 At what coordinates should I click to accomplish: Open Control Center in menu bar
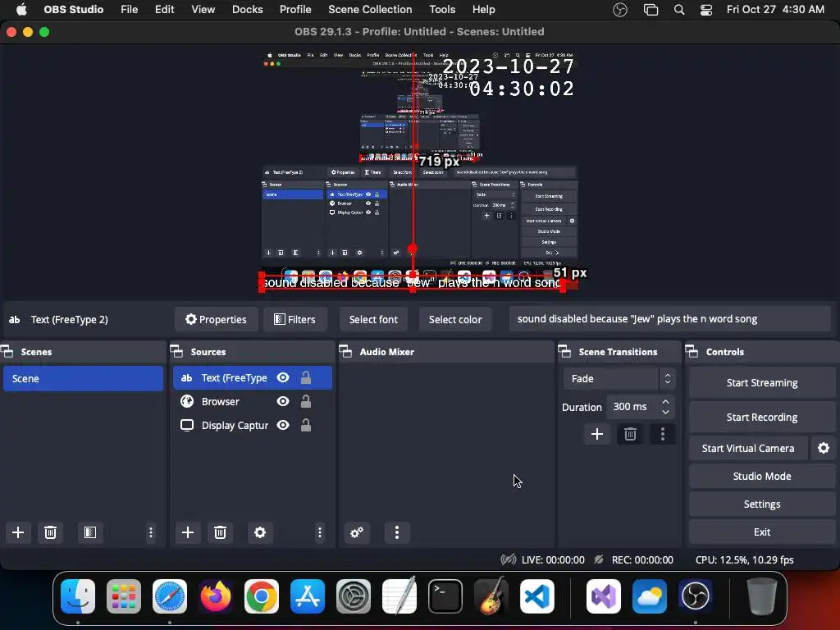tap(706, 10)
